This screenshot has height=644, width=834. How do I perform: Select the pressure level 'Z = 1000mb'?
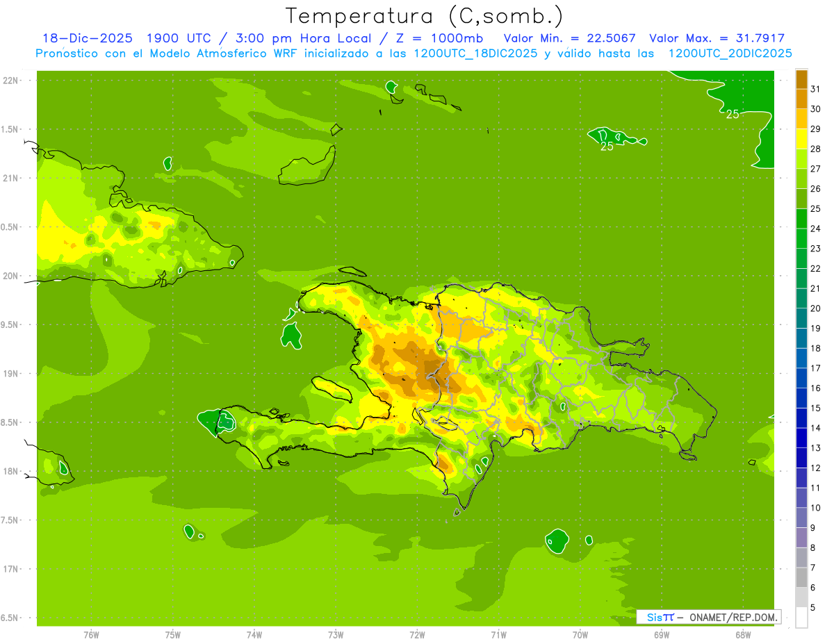[x=440, y=38]
